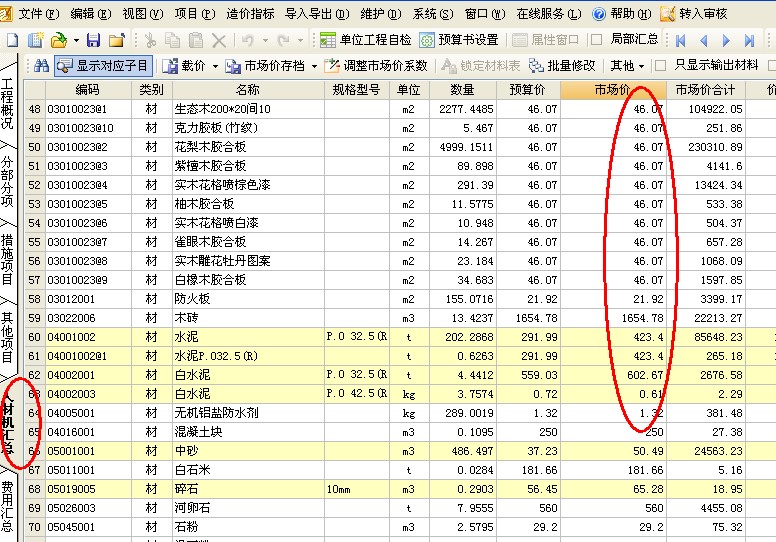Click the 名称 column header
The height and width of the screenshot is (542, 776).
click(x=248, y=90)
